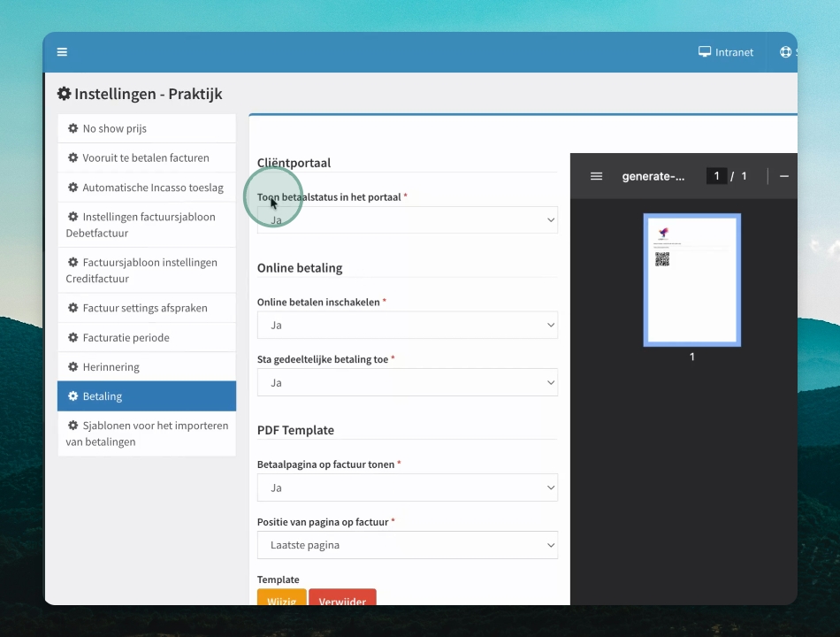The height and width of the screenshot is (637, 840).
Task: Click the PDF zoom out minus icon
Action: [783, 176]
